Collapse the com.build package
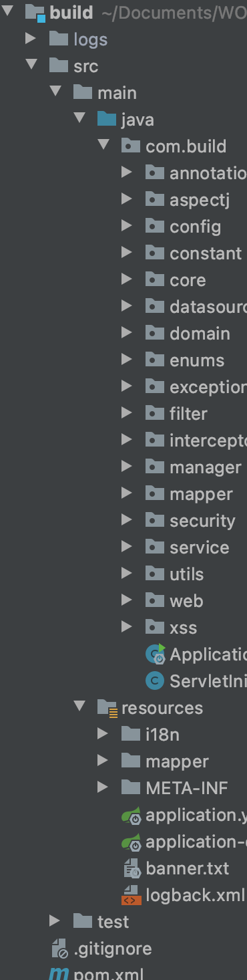This screenshot has height=980, width=247. 103,145
